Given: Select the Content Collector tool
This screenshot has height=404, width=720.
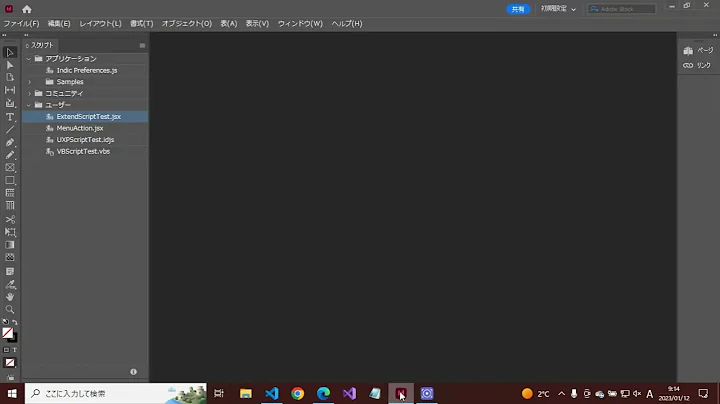Looking at the screenshot, I should click(10, 103).
